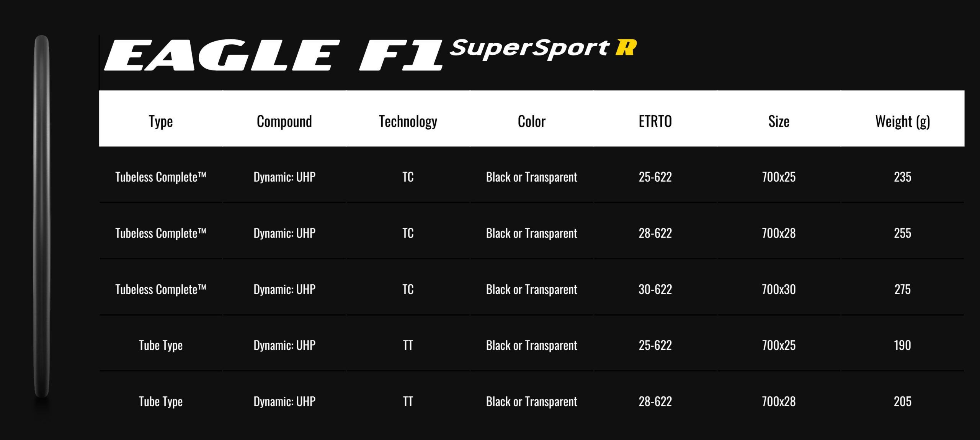Select the 30-622 ETRTO cell
980x440 pixels.
(x=655, y=289)
